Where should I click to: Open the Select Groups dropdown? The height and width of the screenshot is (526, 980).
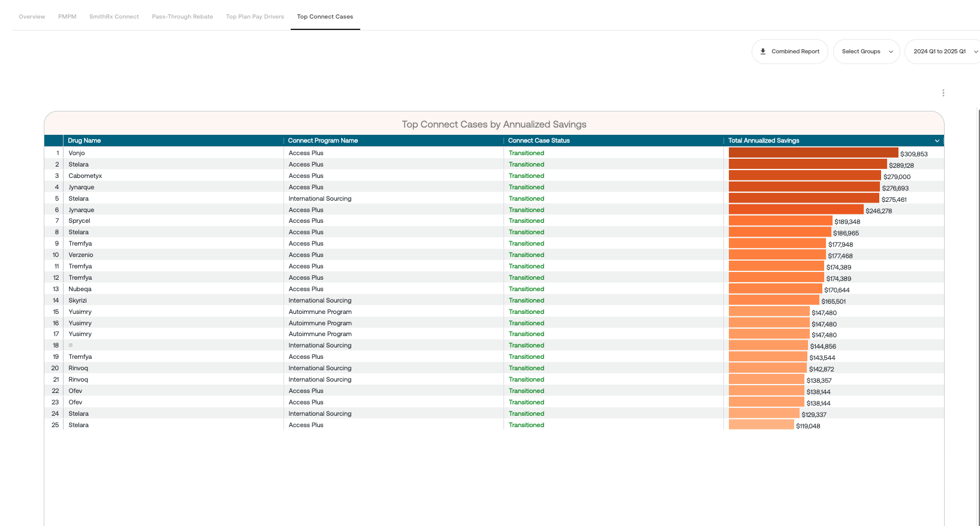866,52
